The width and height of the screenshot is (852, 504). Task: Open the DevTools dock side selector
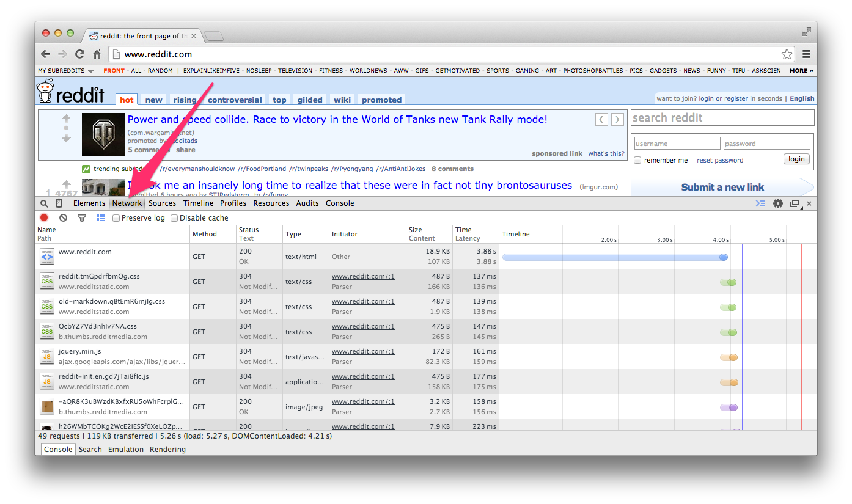(795, 203)
